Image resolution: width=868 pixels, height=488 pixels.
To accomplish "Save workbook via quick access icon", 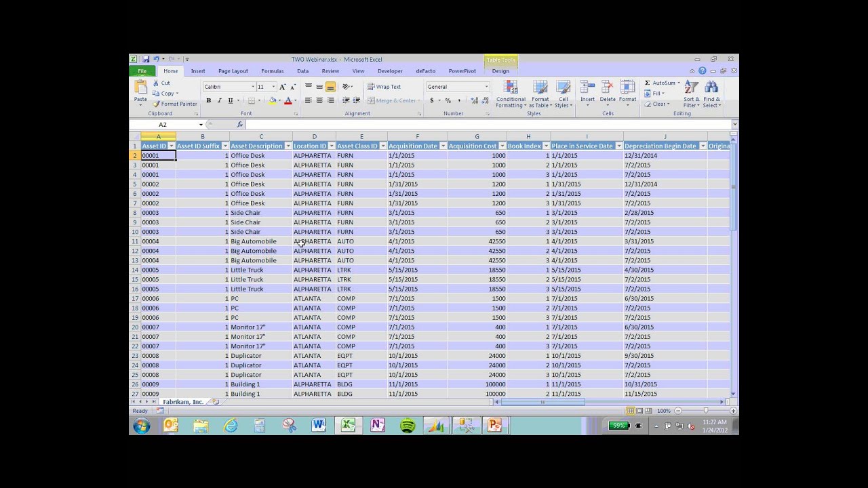I will click(x=145, y=59).
